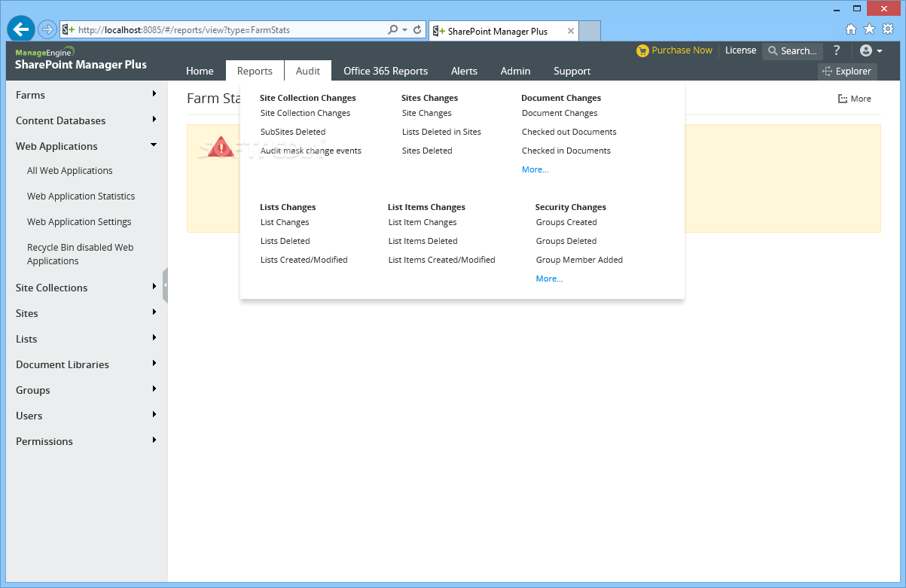Click the Explorer button
This screenshot has width=906, height=588.
tap(847, 72)
